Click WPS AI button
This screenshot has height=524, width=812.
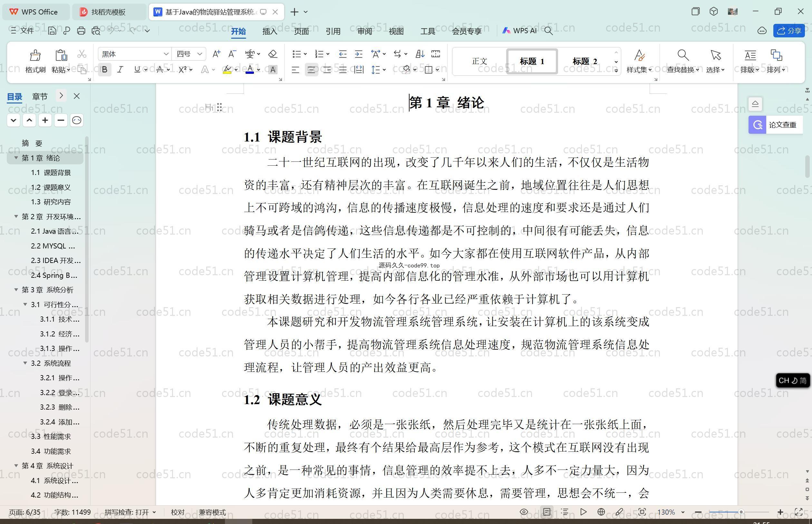point(520,31)
